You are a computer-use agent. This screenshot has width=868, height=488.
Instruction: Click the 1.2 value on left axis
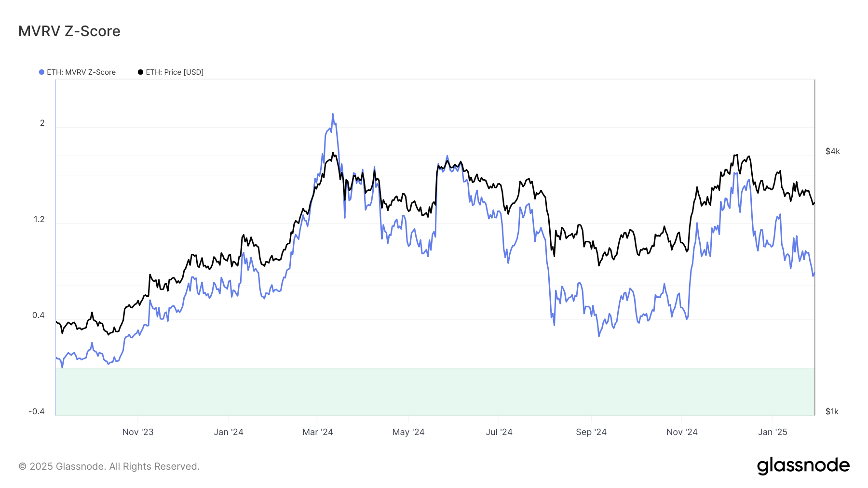(39, 220)
